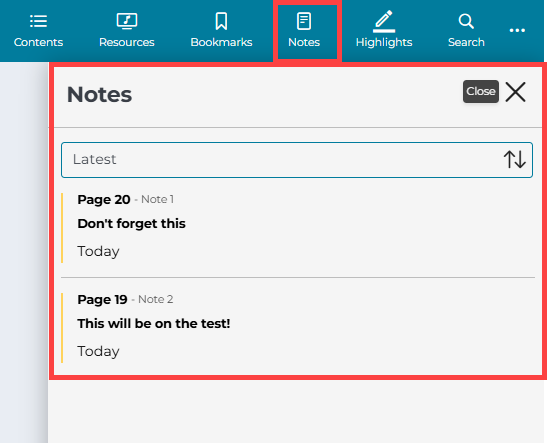
Task: Close the Notes panel with X
Action: pos(515,92)
